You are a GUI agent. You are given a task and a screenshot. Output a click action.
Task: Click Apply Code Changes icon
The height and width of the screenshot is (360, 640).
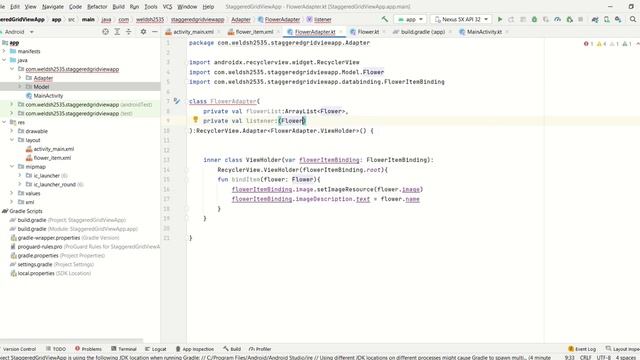(522, 19)
